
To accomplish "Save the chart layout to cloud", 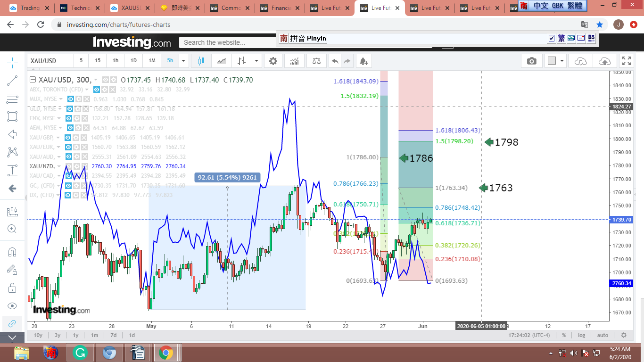I will point(604,61).
